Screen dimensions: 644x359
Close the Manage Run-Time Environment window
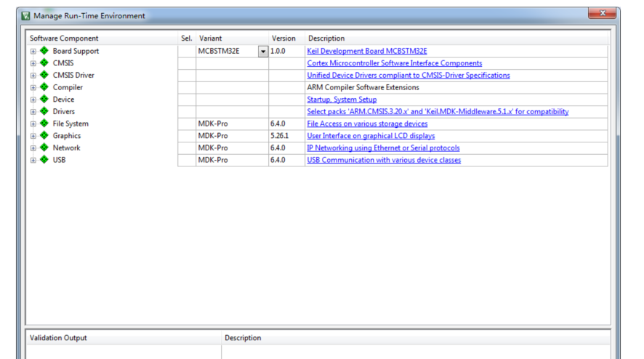coord(602,13)
